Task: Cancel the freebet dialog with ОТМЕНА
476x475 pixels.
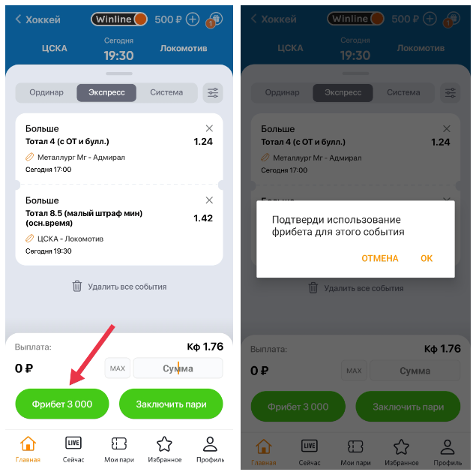Action: pos(380,258)
